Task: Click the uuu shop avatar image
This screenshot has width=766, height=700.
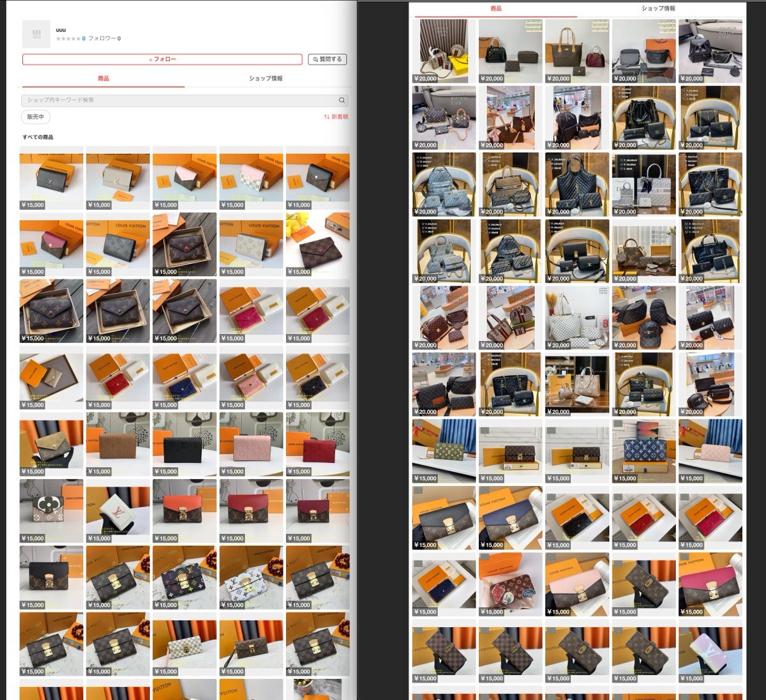Action: coord(36,34)
